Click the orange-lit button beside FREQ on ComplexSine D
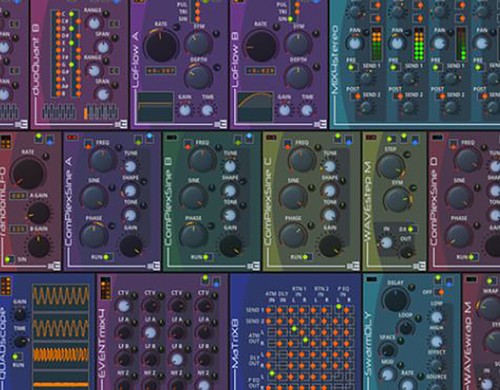The height and width of the screenshot is (390, 500). coord(454,144)
